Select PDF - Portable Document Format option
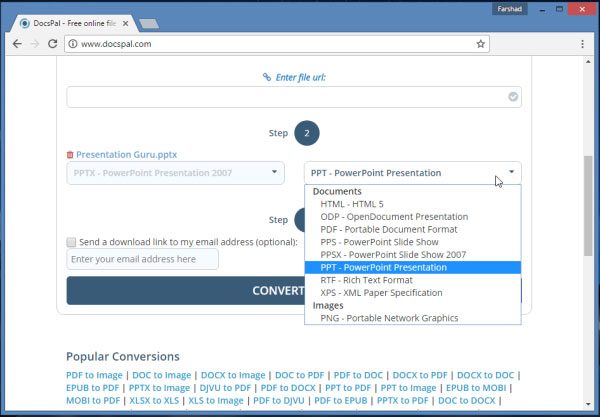This screenshot has height=417, width=600. tap(412, 229)
